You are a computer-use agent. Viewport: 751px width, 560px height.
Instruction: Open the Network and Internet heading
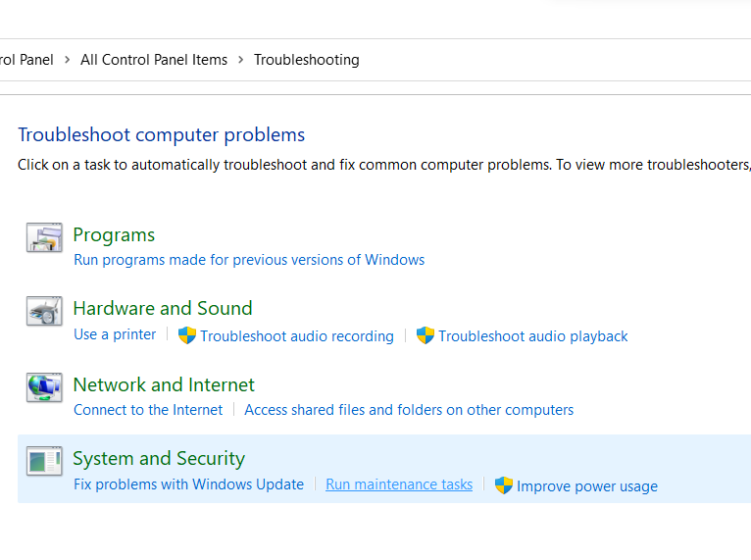[x=164, y=385]
